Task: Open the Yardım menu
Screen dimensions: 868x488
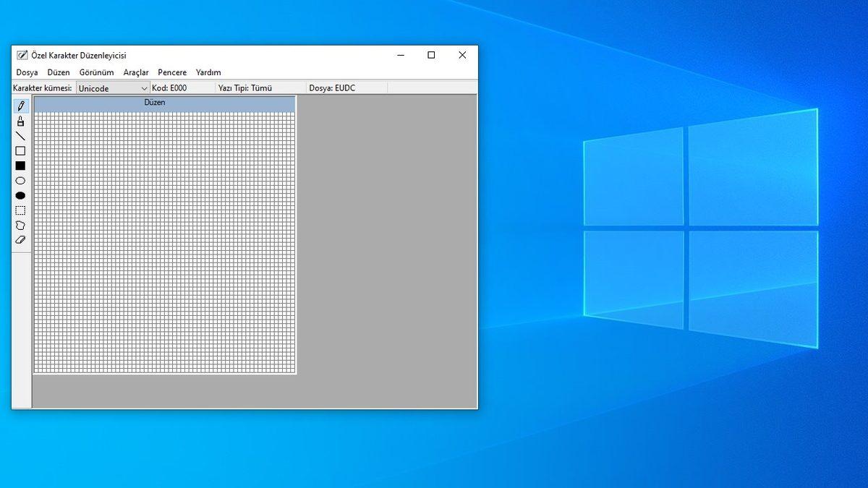Action: (208, 72)
